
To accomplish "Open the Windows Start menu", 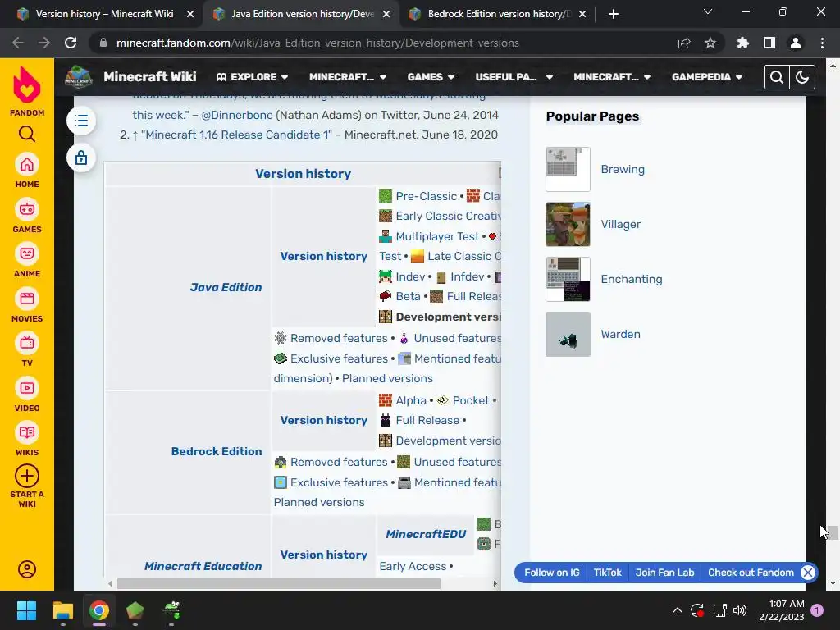I will (26, 610).
